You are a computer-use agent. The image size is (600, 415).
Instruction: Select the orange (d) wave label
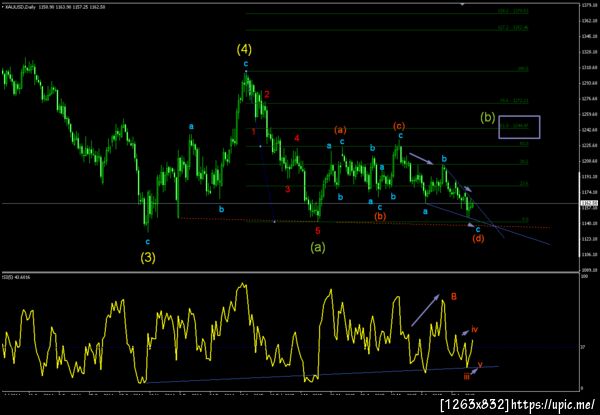pos(478,239)
